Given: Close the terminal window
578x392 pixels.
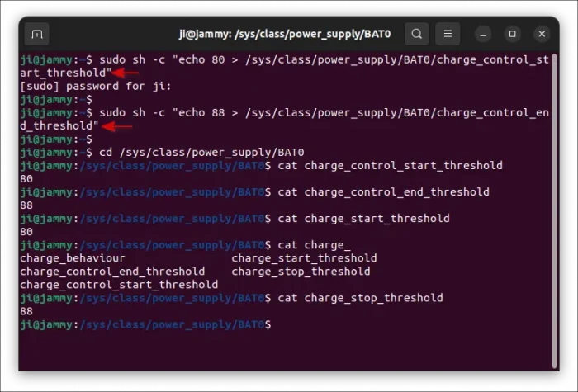Looking at the screenshot, I should [542, 34].
